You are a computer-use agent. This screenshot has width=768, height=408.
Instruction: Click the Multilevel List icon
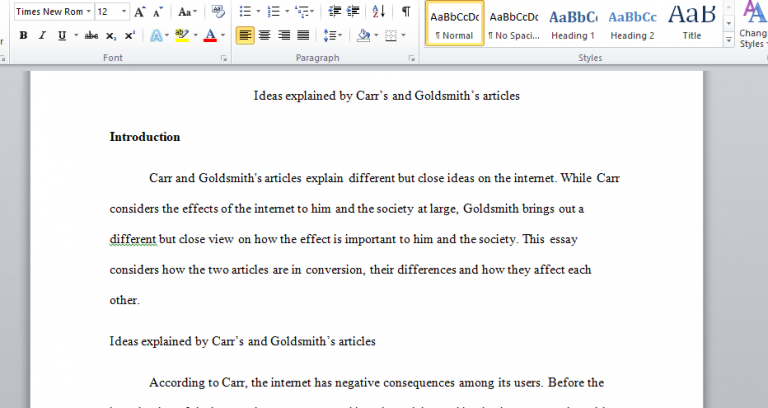click(304, 11)
